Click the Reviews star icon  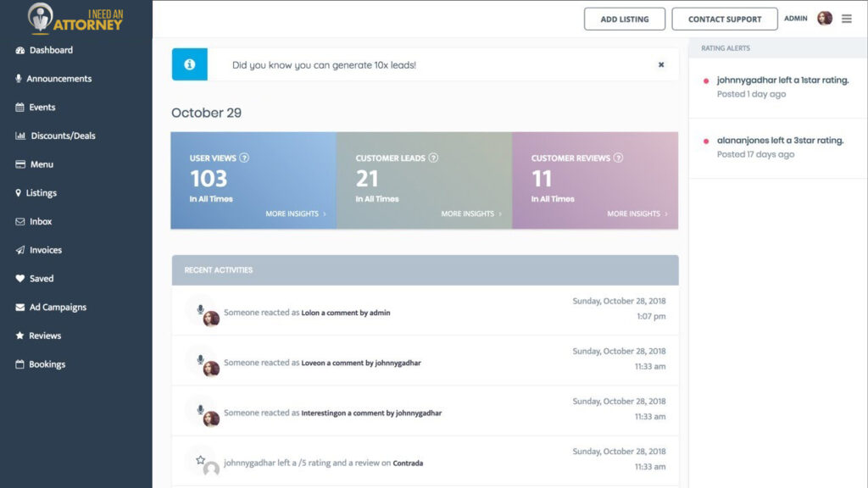click(20, 335)
